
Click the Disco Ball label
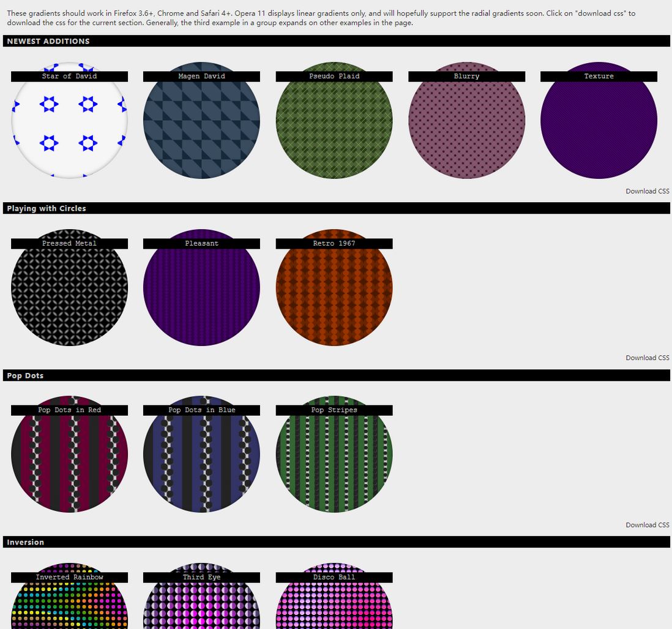334,578
